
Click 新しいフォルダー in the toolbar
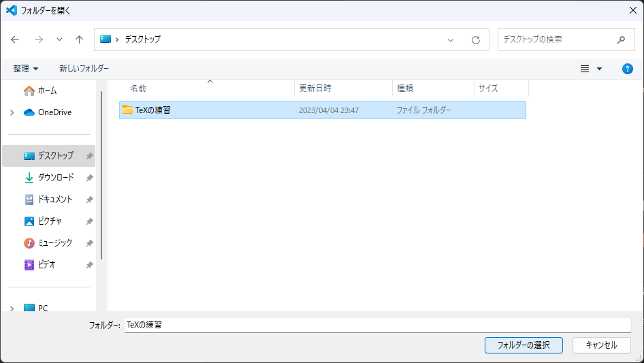point(84,69)
